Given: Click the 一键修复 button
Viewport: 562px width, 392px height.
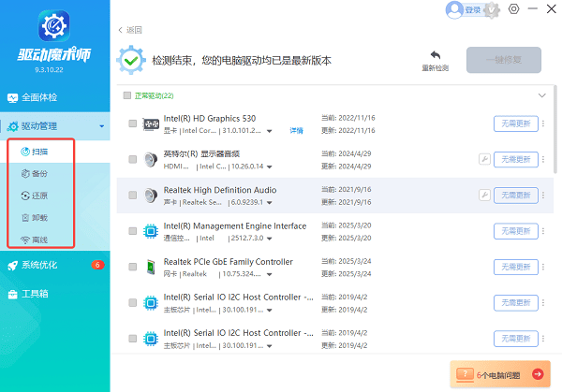Looking at the screenshot, I should click(x=504, y=60).
